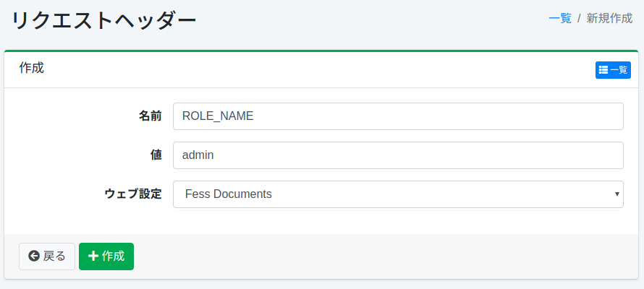The height and width of the screenshot is (289, 644).
Task: Click the 新規作成 breadcrumb item
Action: (x=609, y=19)
